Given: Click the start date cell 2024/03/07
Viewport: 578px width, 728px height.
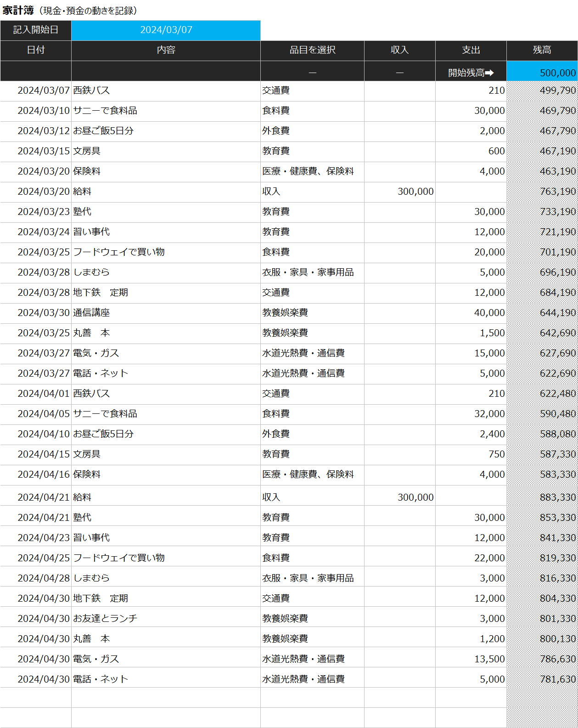Looking at the screenshot, I should pyautogui.click(x=166, y=30).
